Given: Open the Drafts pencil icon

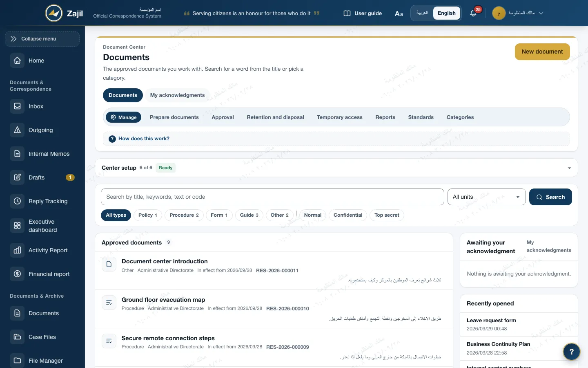Looking at the screenshot, I should (x=17, y=177).
